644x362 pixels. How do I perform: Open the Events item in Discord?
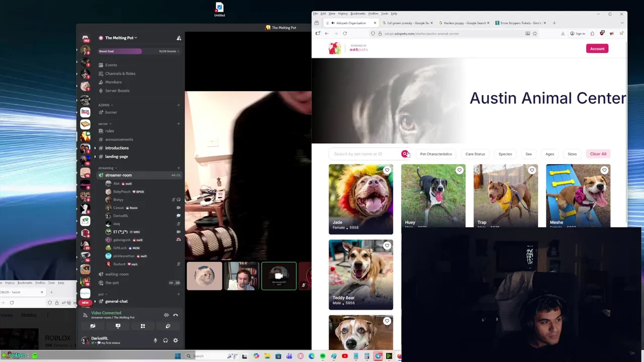coord(111,65)
